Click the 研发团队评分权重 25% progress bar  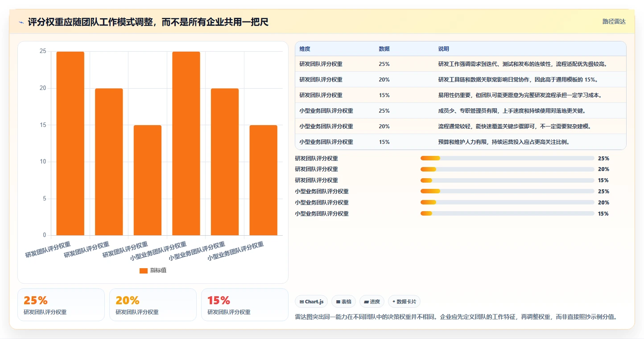pos(508,158)
